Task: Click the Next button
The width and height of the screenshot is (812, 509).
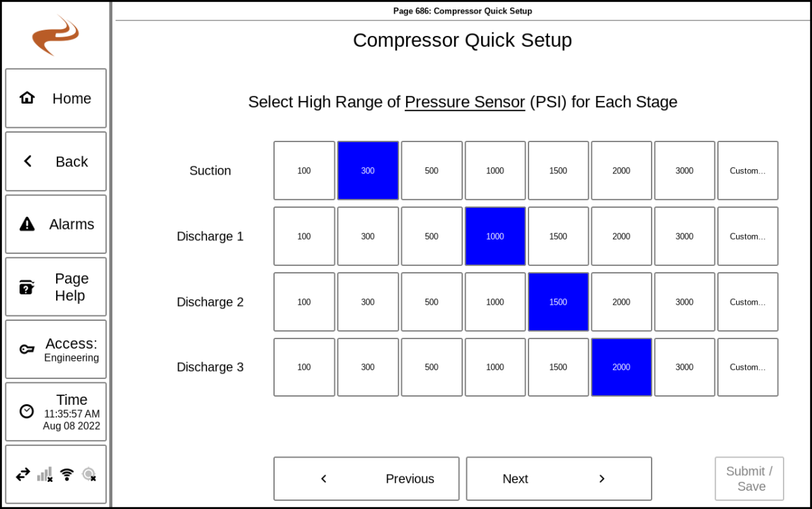Action: [x=558, y=479]
